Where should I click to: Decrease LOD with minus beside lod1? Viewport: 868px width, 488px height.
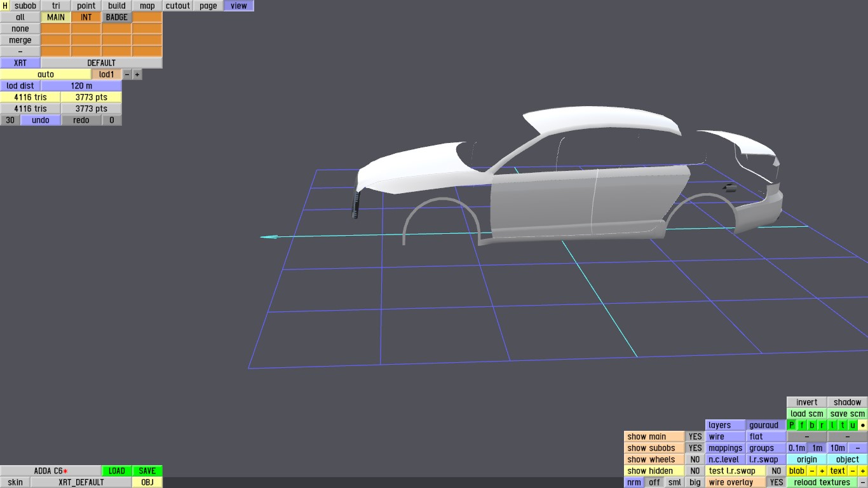pyautogui.click(x=127, y=74)
